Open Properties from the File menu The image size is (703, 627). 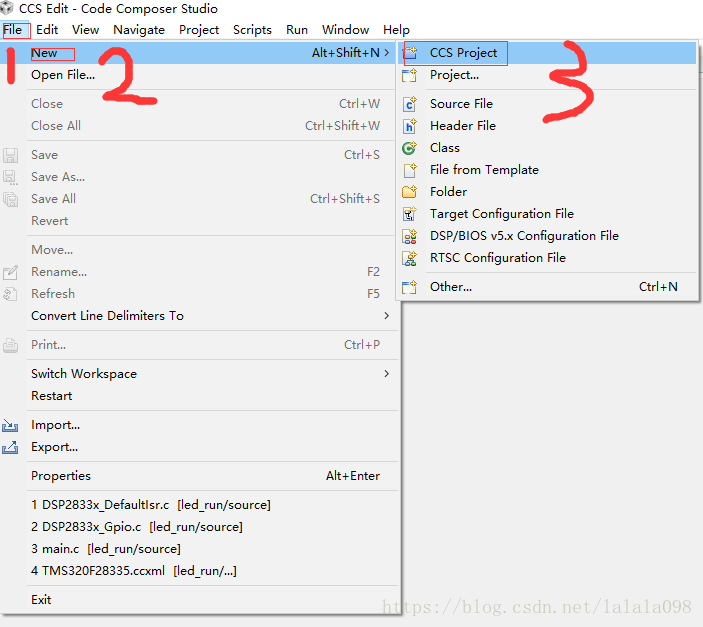[197, 476]
